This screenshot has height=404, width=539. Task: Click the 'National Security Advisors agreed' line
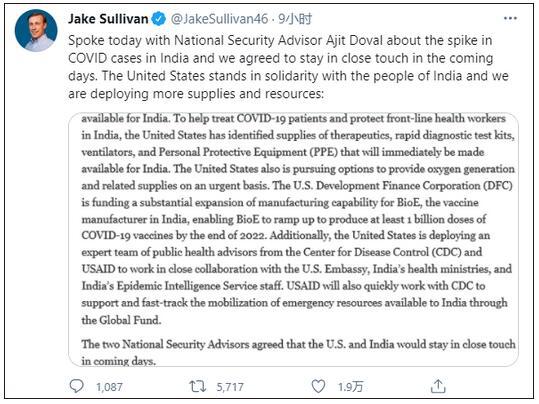(298, 344)
